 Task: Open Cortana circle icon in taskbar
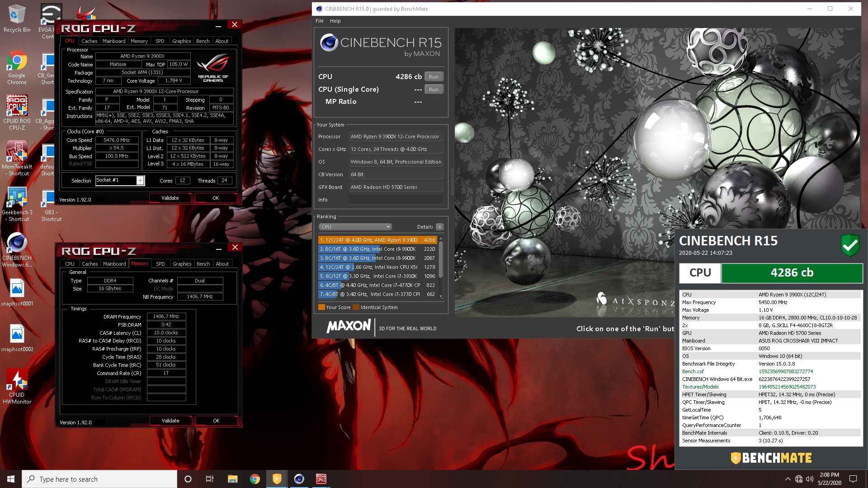point(188,479)
